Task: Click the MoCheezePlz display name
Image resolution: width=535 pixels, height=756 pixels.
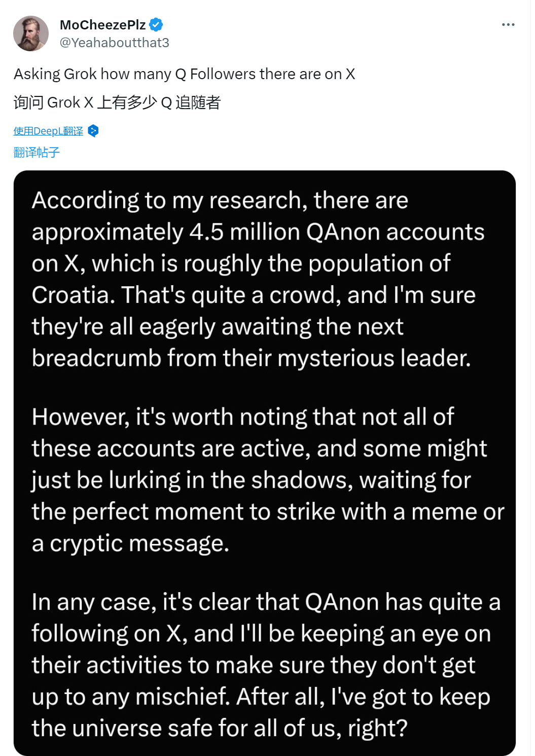Action: click(x=102, y=24)
